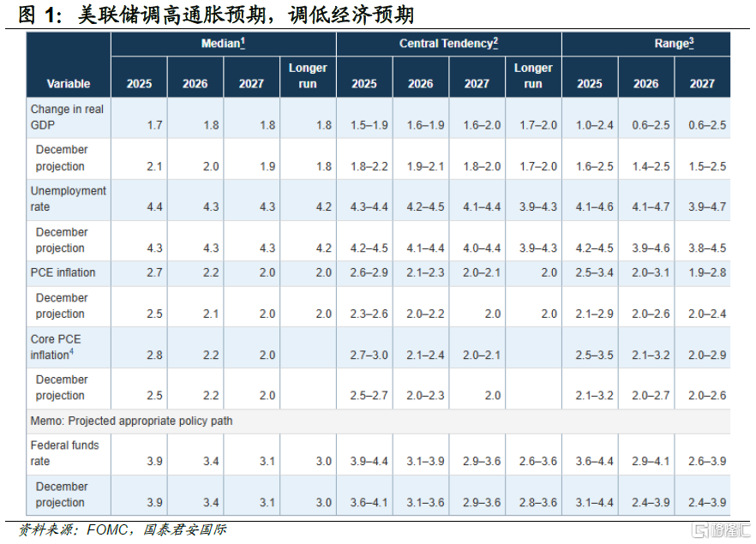Click the source line 资料来源: FOMC, 国泰君安国际
The height and width of the screenshot is (544, 756).
click(123, 530)
